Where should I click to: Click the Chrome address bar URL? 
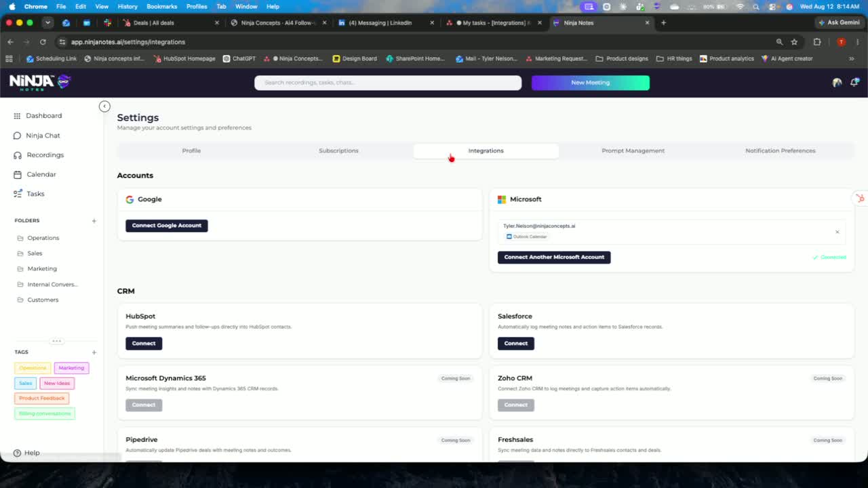click(x=128, y=42)
